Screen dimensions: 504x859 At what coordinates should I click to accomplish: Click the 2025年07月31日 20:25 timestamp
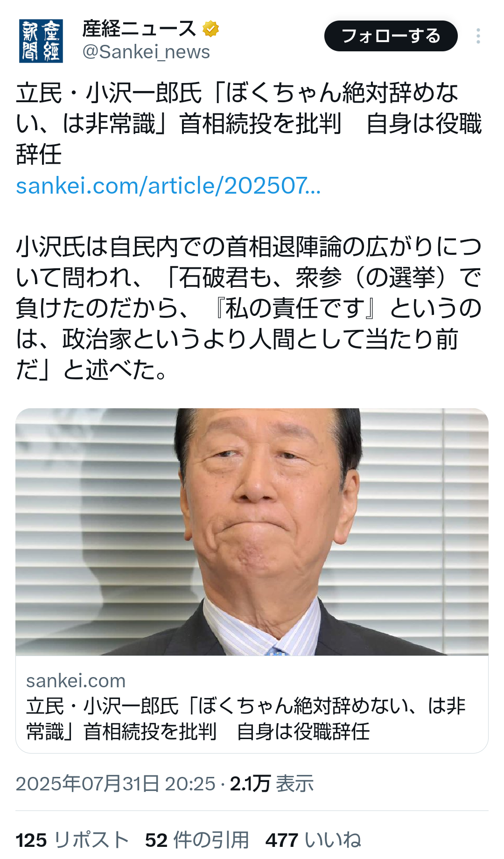[x=116, y=783]
